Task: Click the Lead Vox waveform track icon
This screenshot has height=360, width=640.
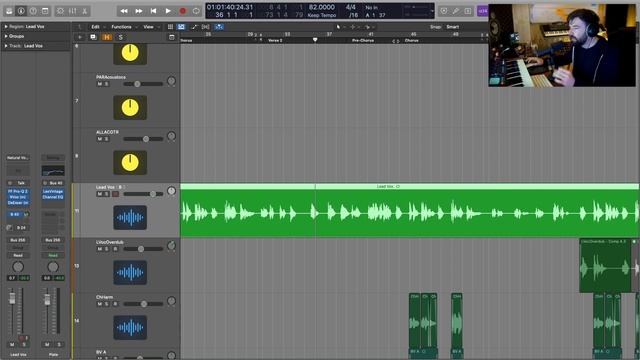Action: pos(130,217)
